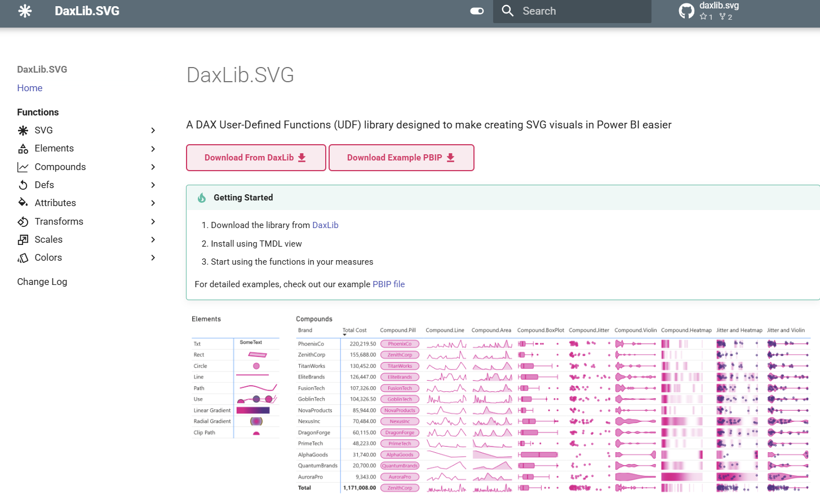Open the PBIP file link

(x=389, y=284)
